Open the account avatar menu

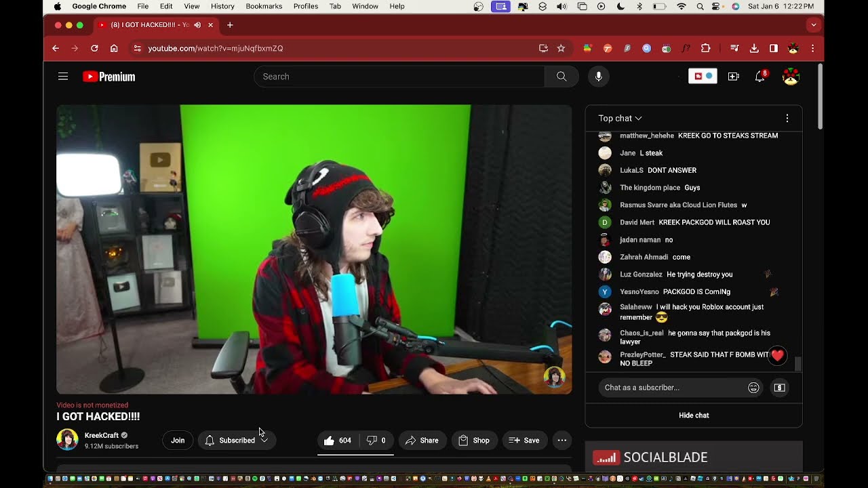pyautogui.click(x=791, y=77)
